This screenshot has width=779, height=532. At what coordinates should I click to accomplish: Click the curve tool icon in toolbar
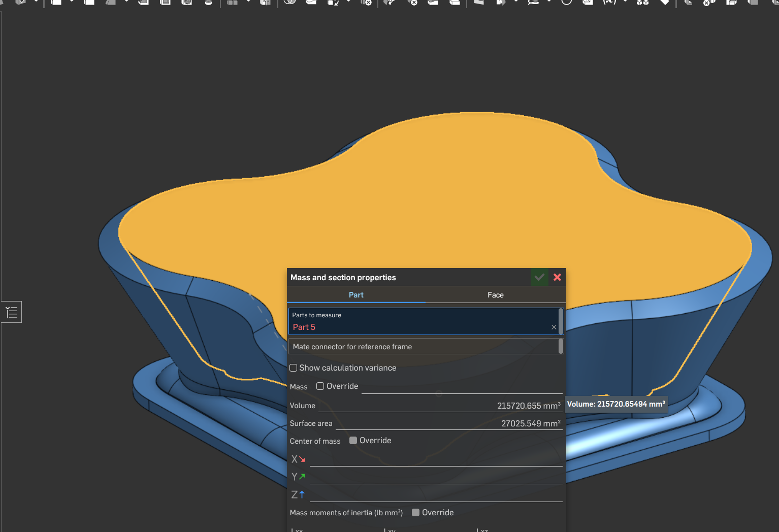click(x=533, y=2)
